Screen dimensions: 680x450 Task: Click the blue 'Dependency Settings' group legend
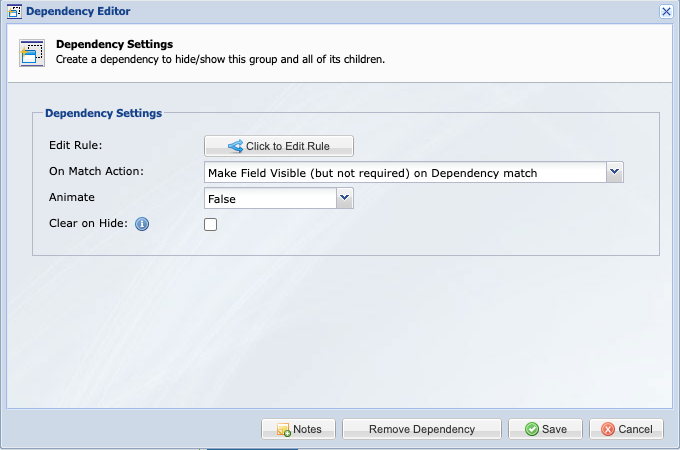coord(104,113)
